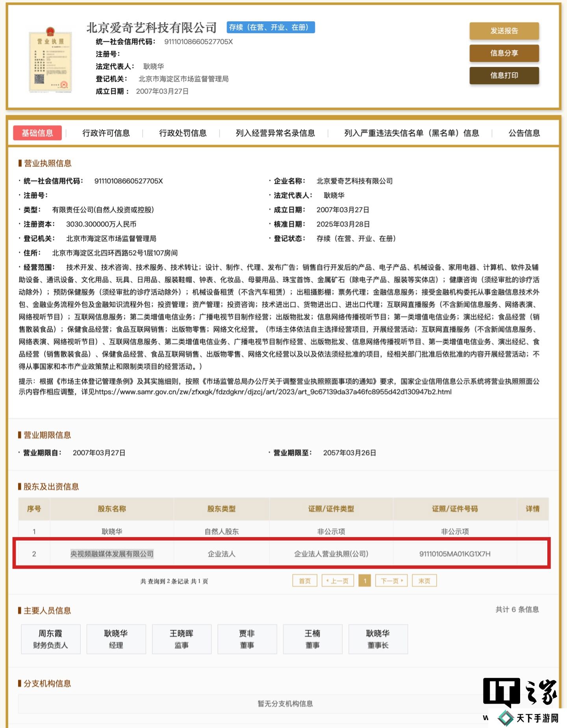Select shareholder 央视频融媒体发展有限公司
Image resolution: width=567 pixels, height=728 pixels.
pyautogui.click(x=112, y=554)
